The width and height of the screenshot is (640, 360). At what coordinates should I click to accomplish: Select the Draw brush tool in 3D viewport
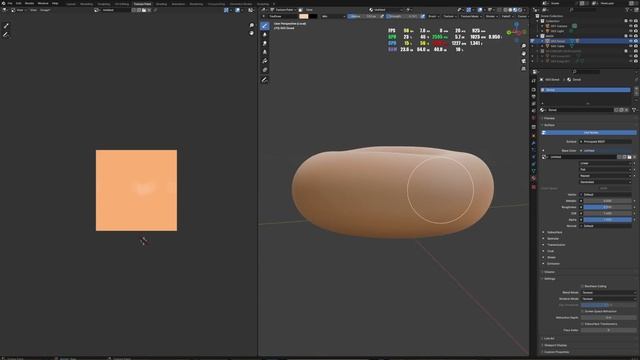265,26
